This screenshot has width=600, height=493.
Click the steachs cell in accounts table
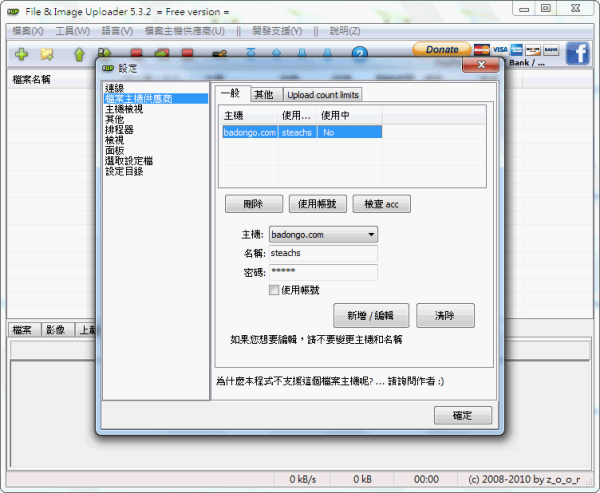click(297, 132)
